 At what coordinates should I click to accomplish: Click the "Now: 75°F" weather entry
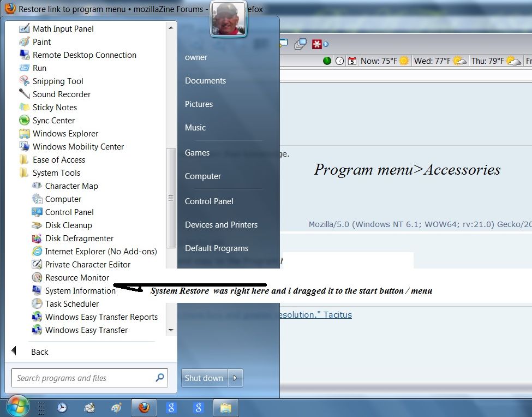click(x=385, y=61)
